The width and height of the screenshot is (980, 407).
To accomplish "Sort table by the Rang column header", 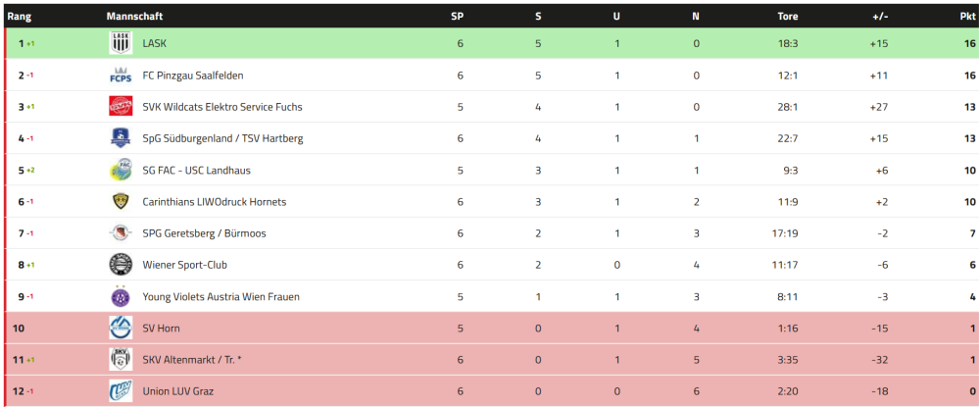I will tap(20, 17).
